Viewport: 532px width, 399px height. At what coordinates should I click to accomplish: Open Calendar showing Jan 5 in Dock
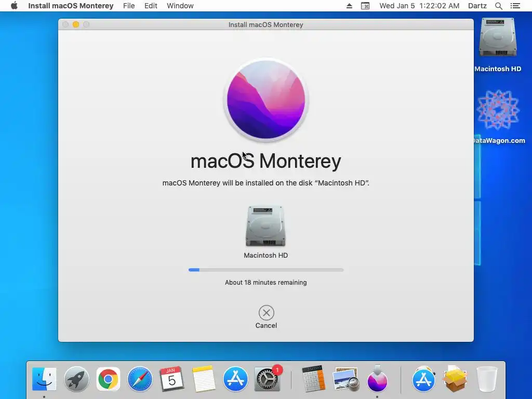(171, 379)
